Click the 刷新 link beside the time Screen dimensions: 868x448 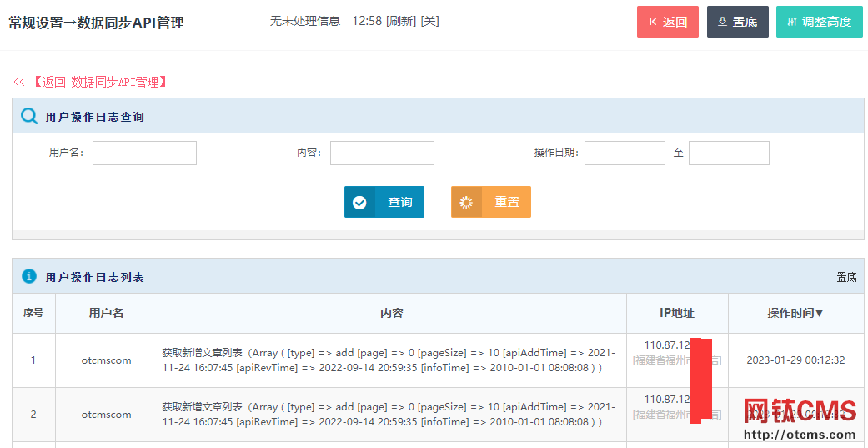[x=401, y=21]
